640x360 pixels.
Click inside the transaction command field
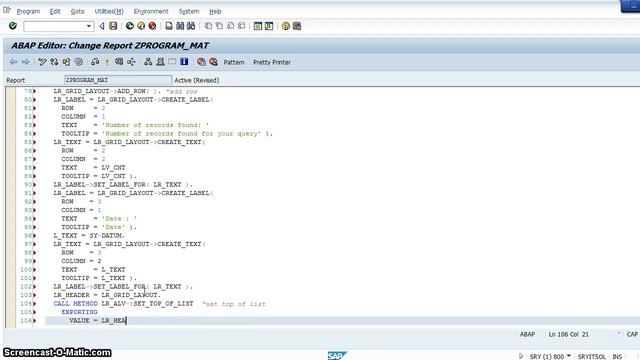point(55,27)
